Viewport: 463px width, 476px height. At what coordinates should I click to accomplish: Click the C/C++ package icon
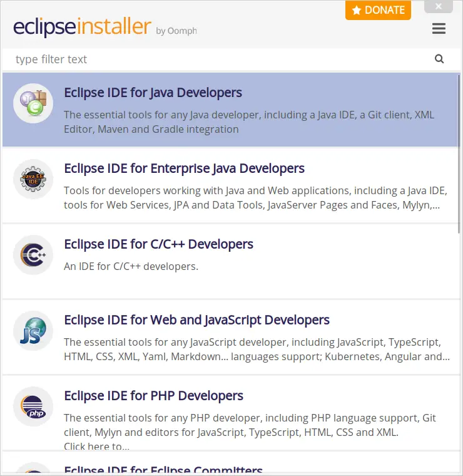click(x=33, y=255)
